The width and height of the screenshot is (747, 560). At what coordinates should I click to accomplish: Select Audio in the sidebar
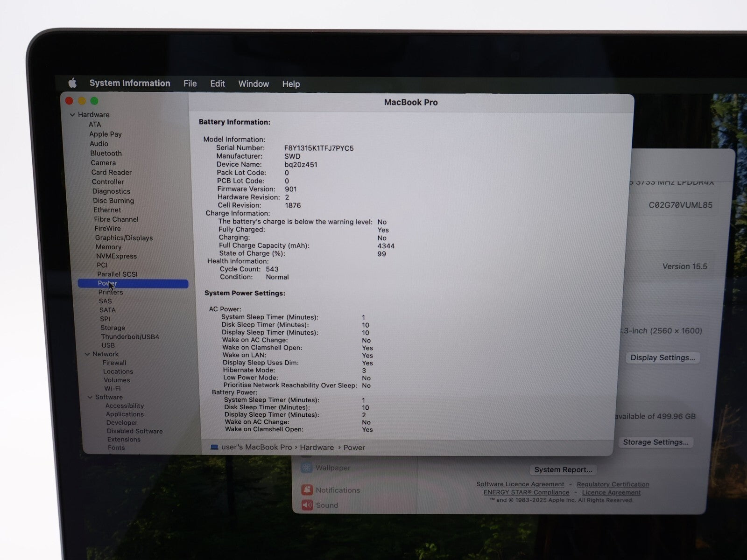99,144
